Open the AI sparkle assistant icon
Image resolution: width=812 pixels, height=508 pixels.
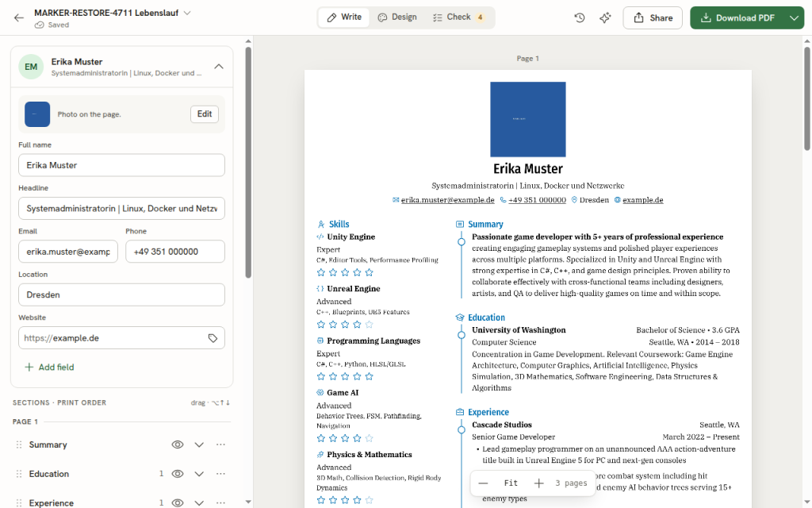coord(605,17)
